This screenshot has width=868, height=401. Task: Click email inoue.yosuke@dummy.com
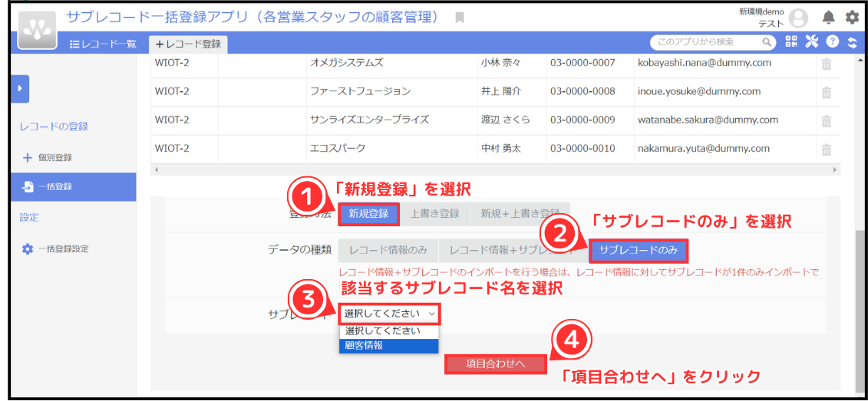click(x=698, y=91)
